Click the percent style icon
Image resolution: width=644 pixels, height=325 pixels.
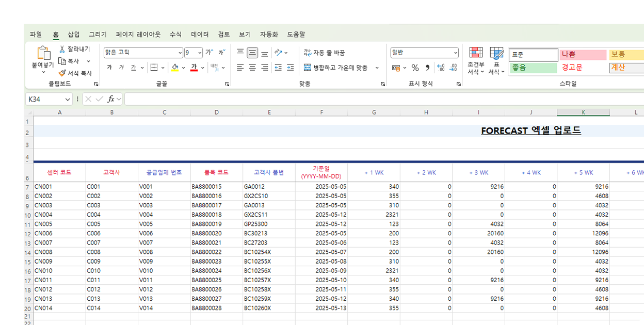tap(415, 68)
